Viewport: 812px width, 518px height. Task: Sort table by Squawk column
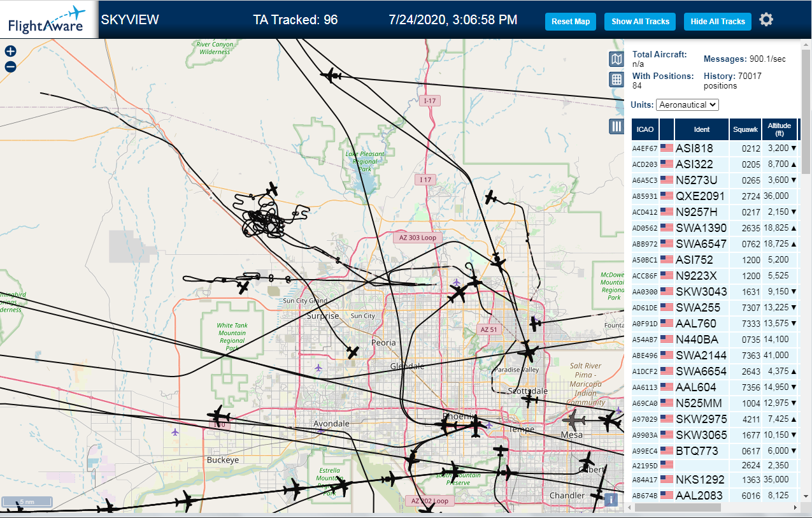point(746,129)
